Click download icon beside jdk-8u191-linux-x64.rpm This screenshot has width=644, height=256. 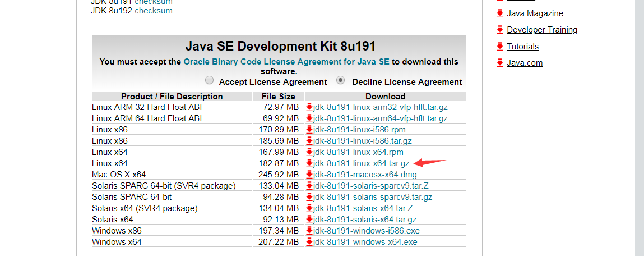click(x=310, y=152)
